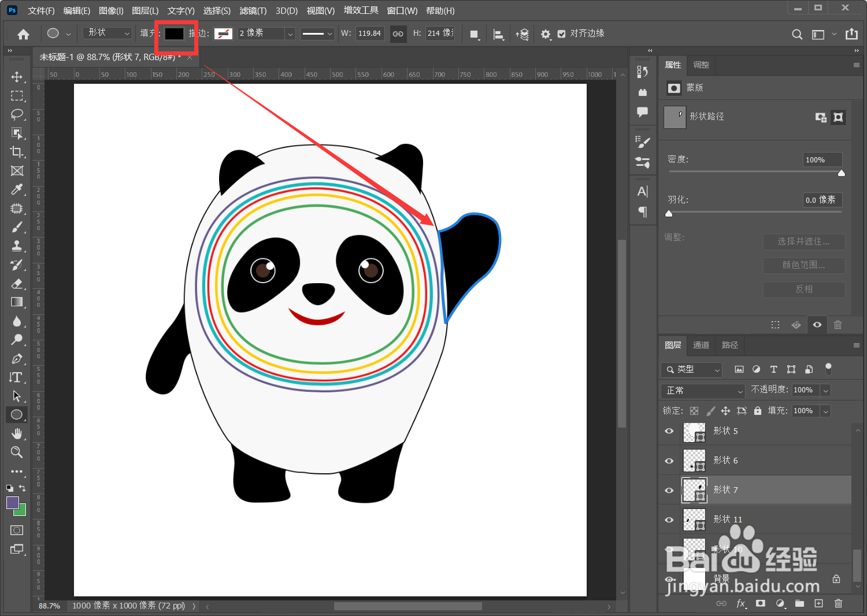Select the Lasso tool
The height and width of the screenshot is (616, 867).
point(17,114)
